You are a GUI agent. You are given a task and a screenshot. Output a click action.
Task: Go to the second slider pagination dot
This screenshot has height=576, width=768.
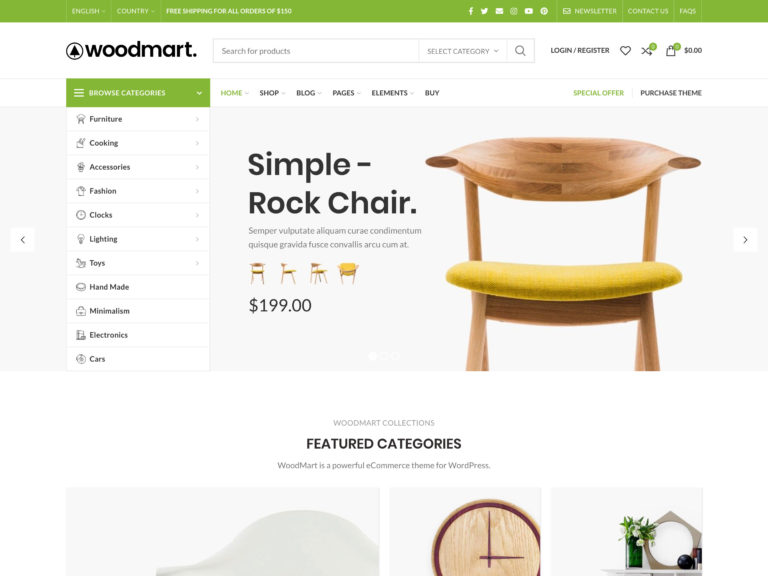pyautogui.click(x=384, y=356)
